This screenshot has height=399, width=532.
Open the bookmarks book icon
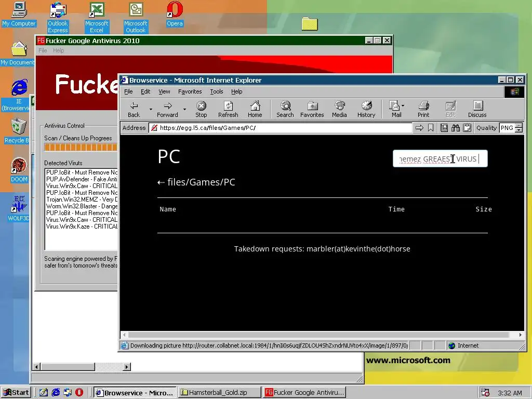coord(444,128)
